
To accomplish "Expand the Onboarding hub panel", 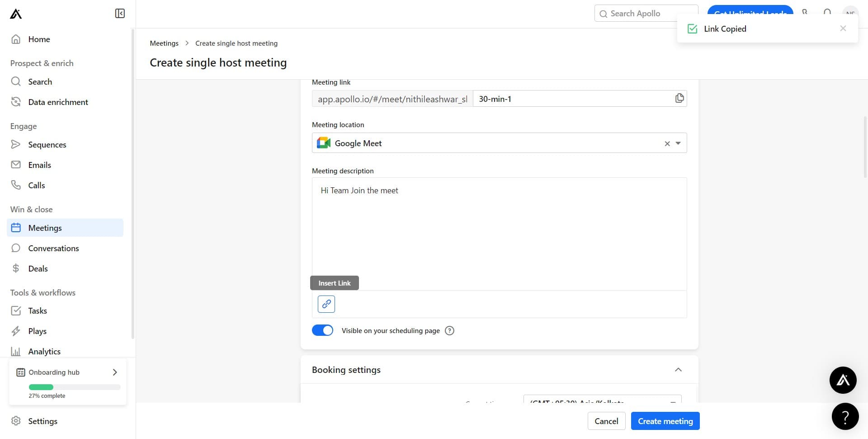I will [115, 372].
